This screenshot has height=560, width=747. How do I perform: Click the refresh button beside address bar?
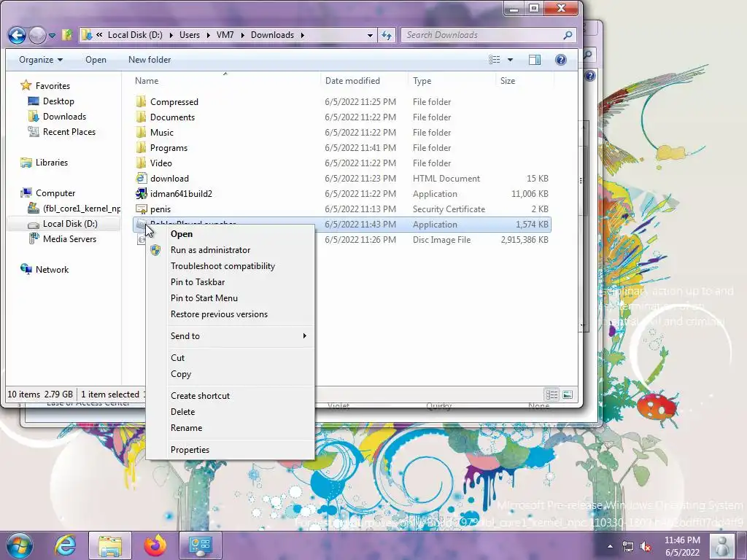click(x=387, y=35)
